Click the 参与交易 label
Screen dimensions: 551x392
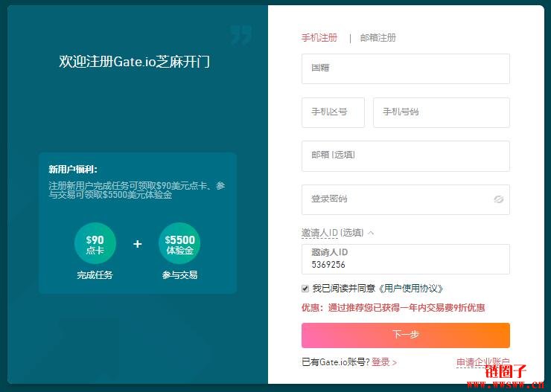tap(179, 275)
